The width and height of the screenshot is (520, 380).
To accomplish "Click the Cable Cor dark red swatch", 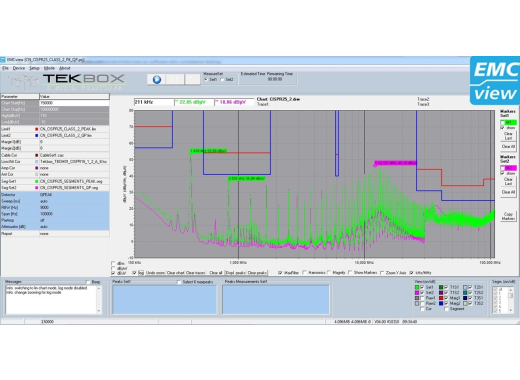I will click(x=37, y=155).
